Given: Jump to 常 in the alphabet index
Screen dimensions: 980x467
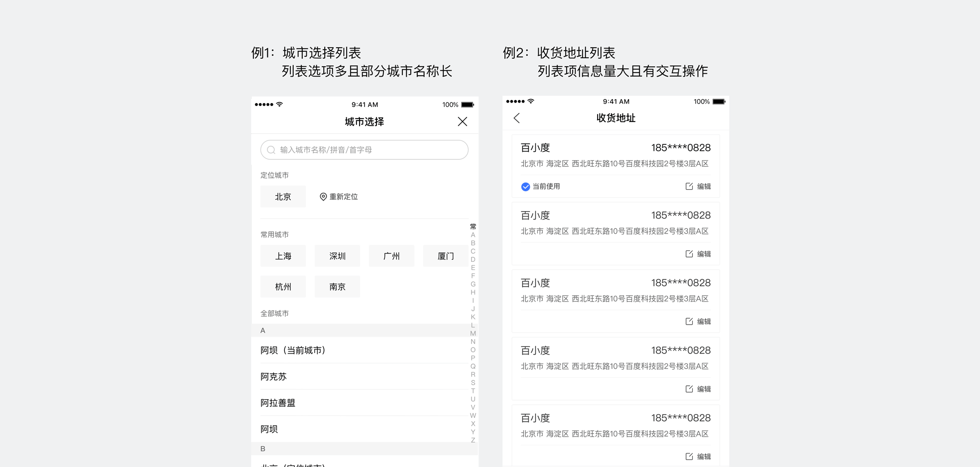Looking at the screenshot, I should tap(473, 227).
